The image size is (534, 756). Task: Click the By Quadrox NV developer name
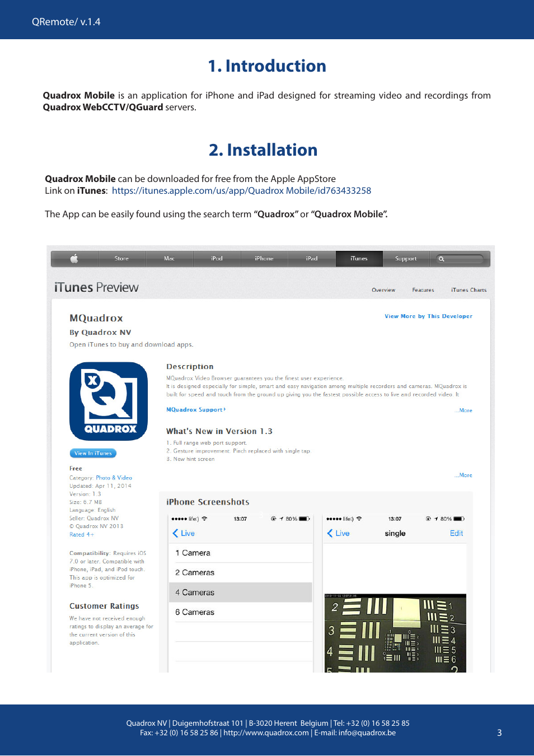tap(100, 332)
